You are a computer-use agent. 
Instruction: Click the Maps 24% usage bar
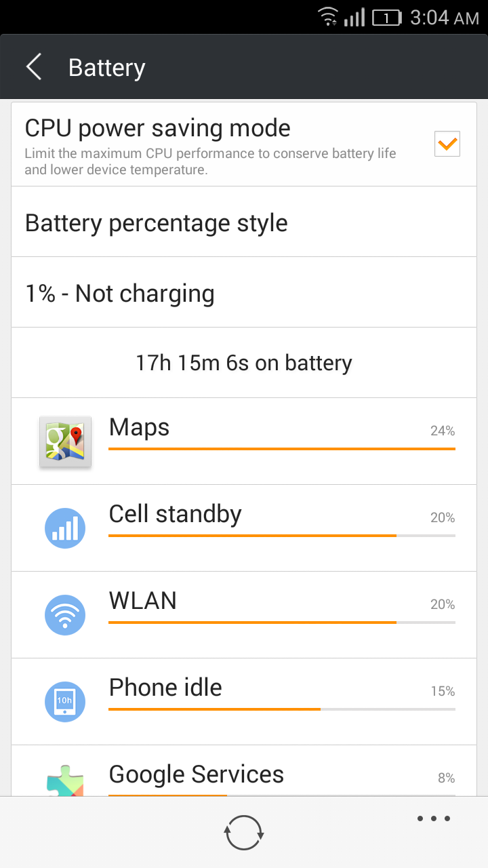tap(281, 448)
